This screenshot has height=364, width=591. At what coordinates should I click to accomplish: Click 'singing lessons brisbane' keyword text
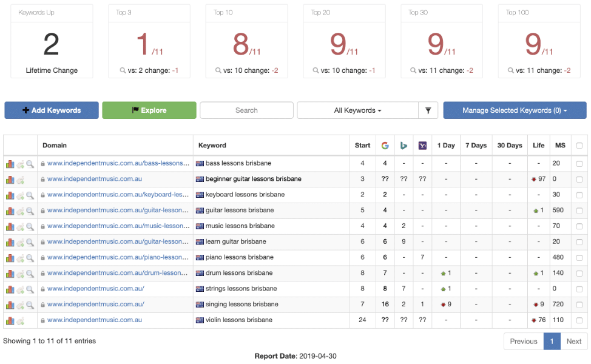[x=241, y=304]
